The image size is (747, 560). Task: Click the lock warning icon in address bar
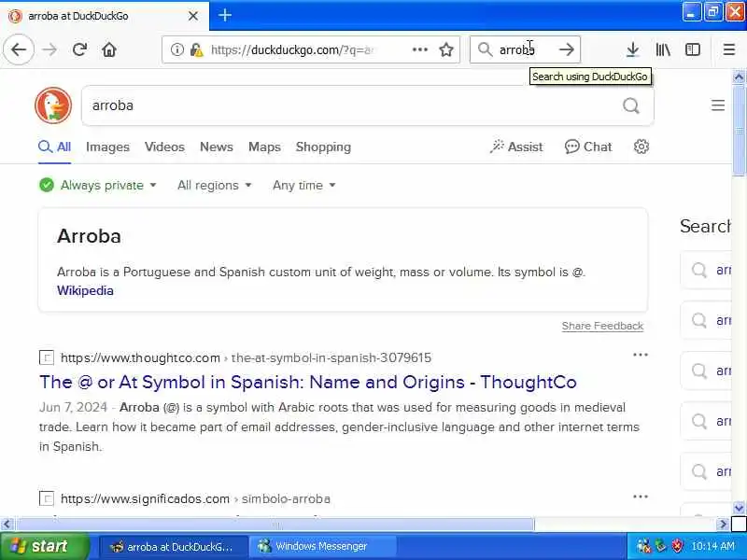(196, 49)
